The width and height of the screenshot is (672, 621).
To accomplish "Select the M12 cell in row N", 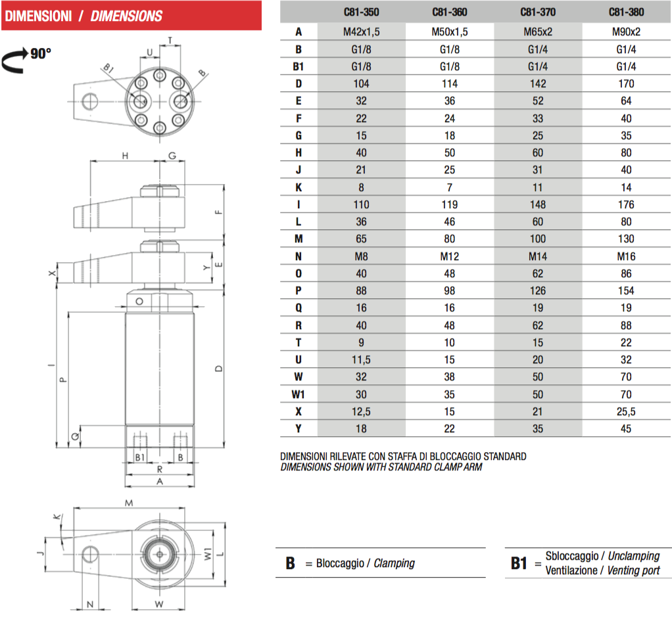I will [x=450, y=256].
